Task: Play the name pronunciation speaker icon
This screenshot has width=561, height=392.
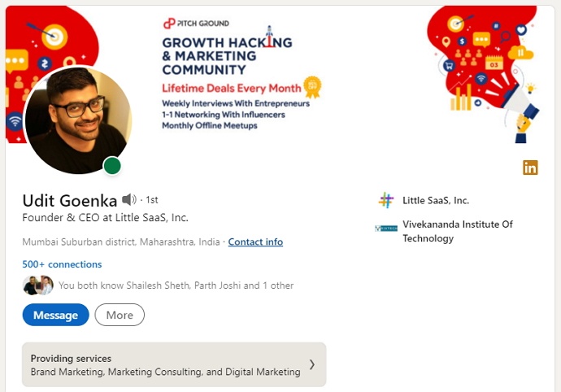Action: 128,199
